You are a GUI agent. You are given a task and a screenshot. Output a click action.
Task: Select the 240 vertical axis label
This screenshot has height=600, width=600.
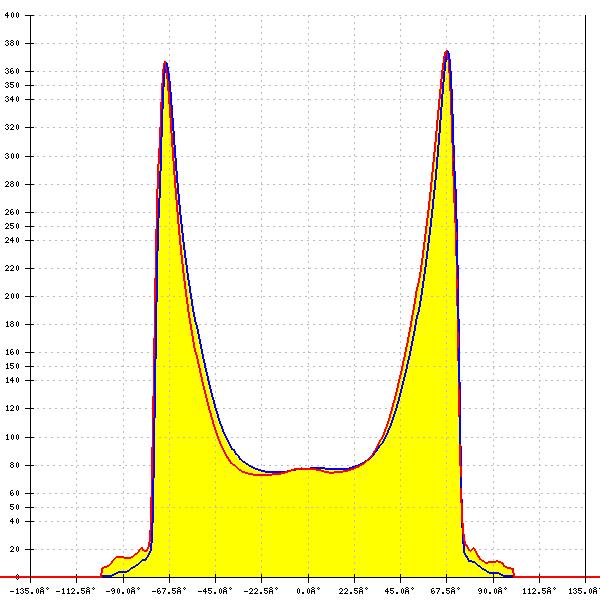(12, 240)
